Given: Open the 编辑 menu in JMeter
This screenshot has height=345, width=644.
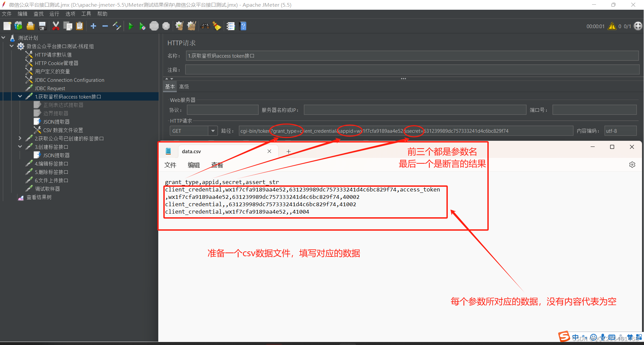Looking at the screenshot, I should click(22, 14).
